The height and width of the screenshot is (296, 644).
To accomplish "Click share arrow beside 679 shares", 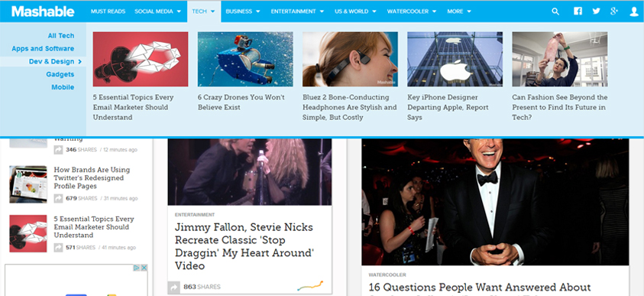I will click(x=58, y=198).
